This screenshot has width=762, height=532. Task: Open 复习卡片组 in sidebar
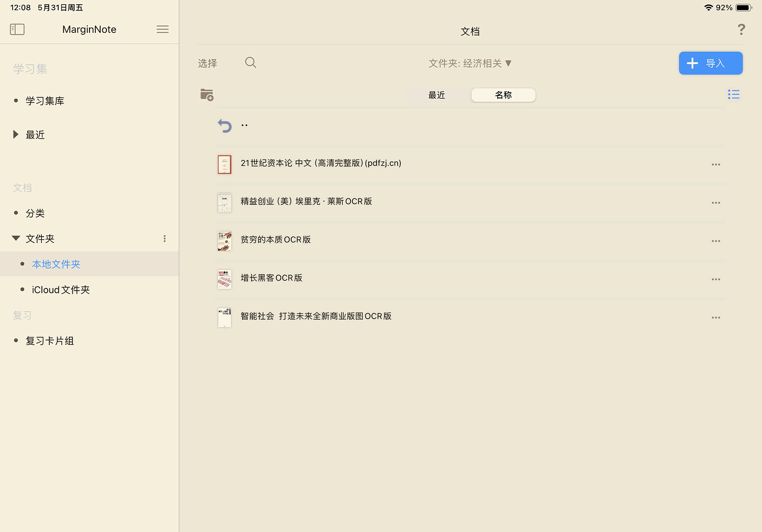tap(50, 341)
